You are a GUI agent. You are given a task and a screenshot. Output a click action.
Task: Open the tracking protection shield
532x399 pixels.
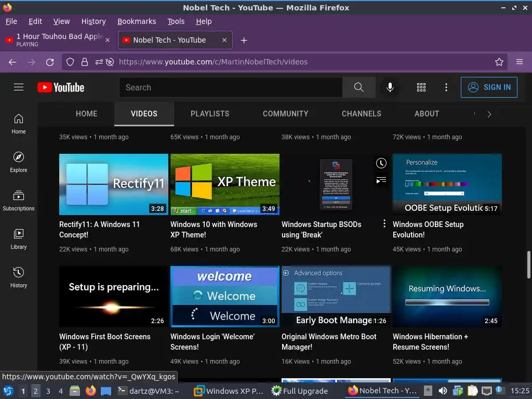(x=70, y=62)
